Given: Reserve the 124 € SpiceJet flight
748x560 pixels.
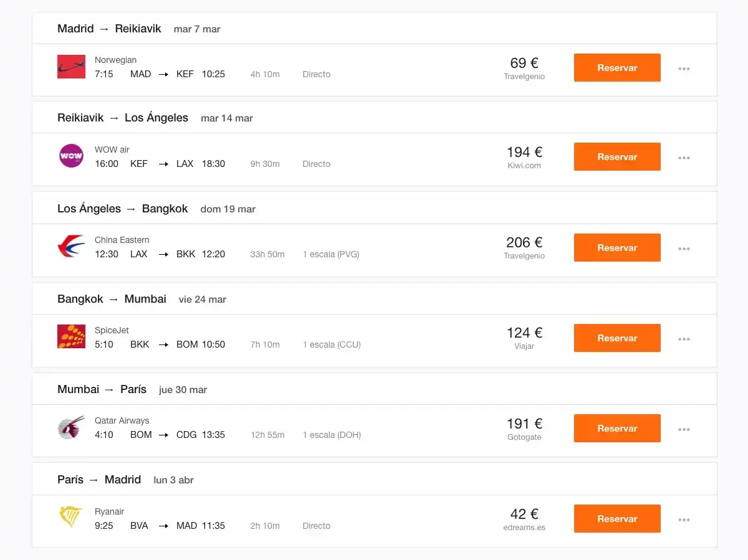Looking at the screenshot, I should (x=617, y=338).
